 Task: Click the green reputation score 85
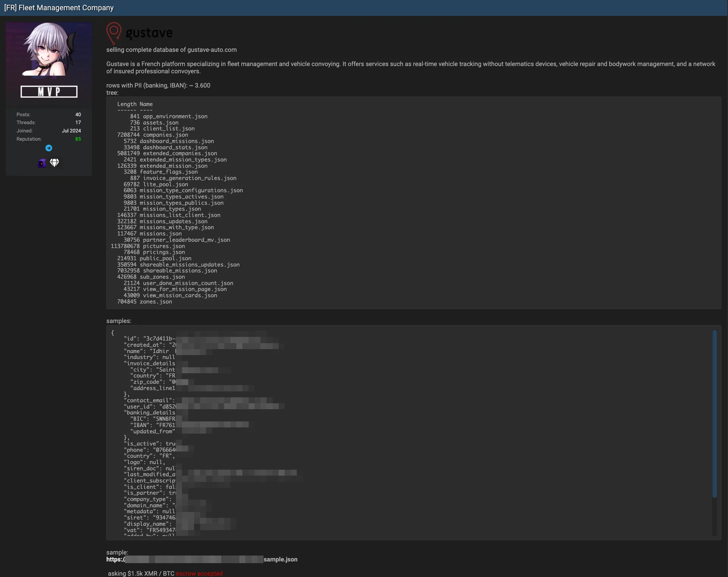point(78,139)
